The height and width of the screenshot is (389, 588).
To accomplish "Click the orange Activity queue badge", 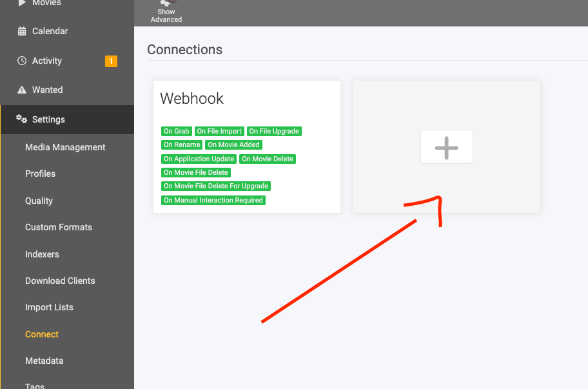I will 111,61.
